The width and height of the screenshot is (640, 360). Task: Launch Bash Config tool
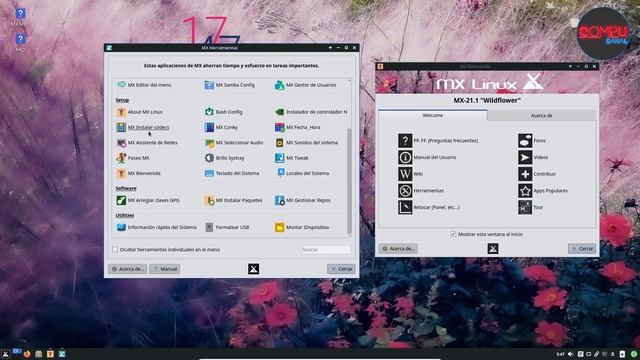tap(223, 112)
